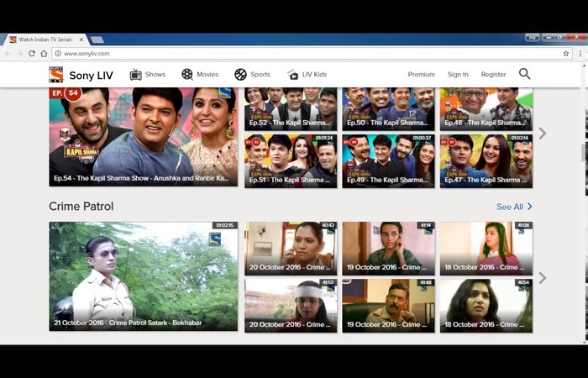Open the LIV Kids icon
The width and height of the screenshot is (588, 378).
[292, 74]
